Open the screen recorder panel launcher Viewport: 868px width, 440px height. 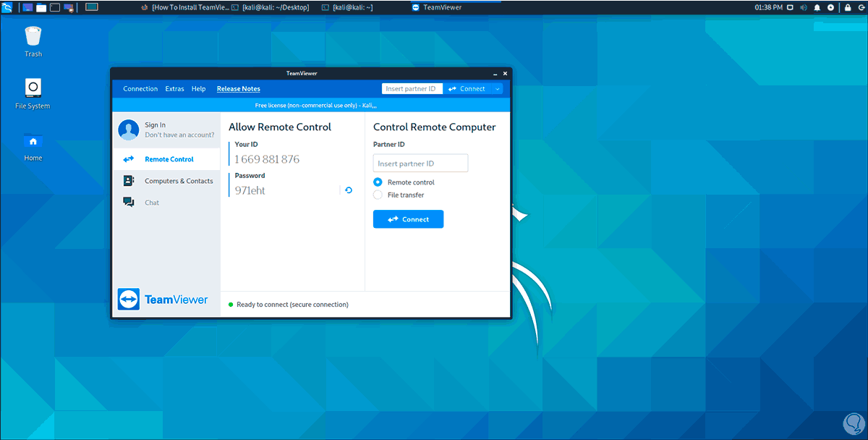coord(69,7)
